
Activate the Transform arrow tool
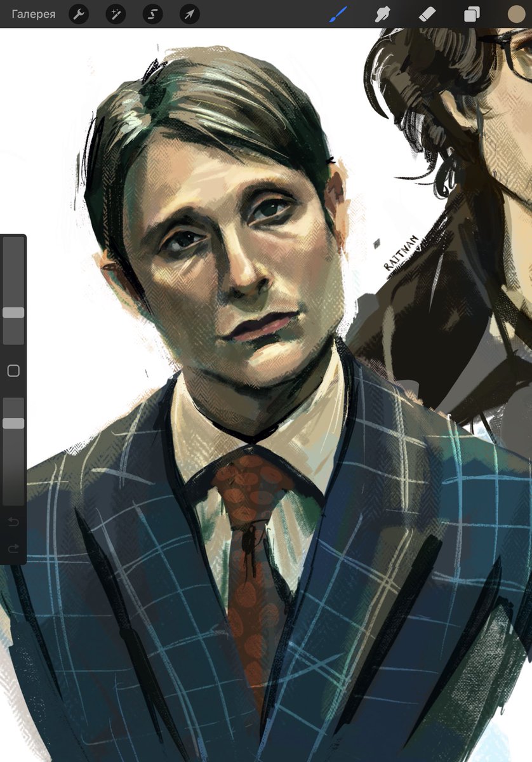point(189,14)
